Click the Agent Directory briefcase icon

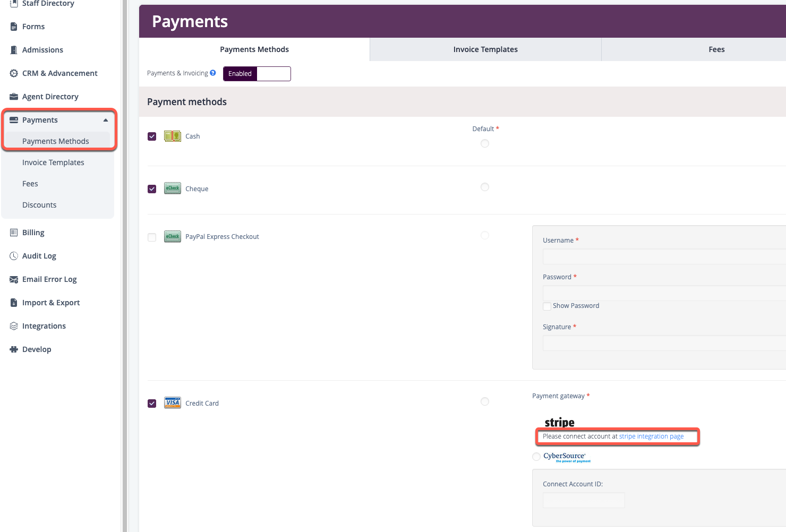pyautogui.click(x=14, y=97)
